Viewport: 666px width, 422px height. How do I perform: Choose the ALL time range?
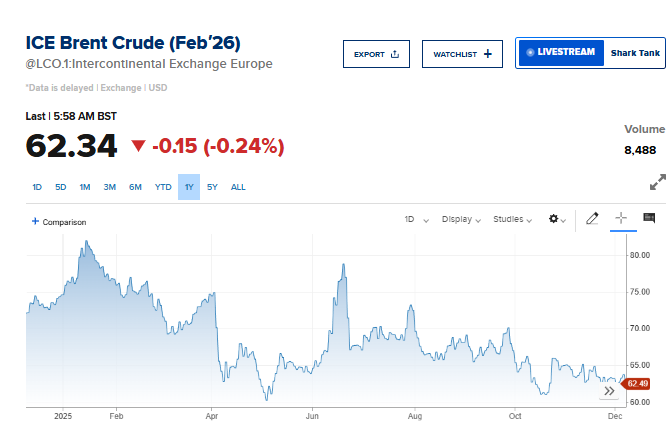tap(238, 187)
